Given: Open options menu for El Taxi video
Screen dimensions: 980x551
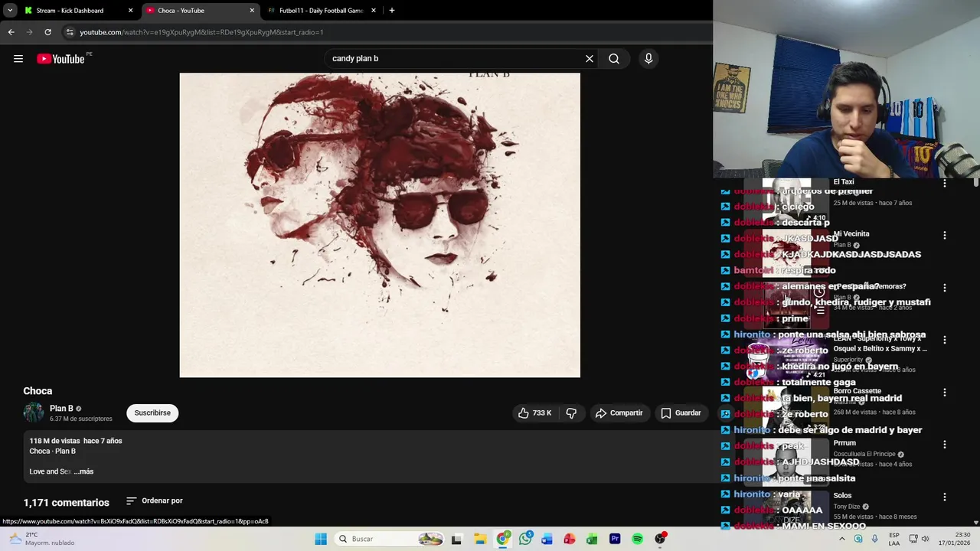Looking at the screenshot, I should tap(945, 184).
